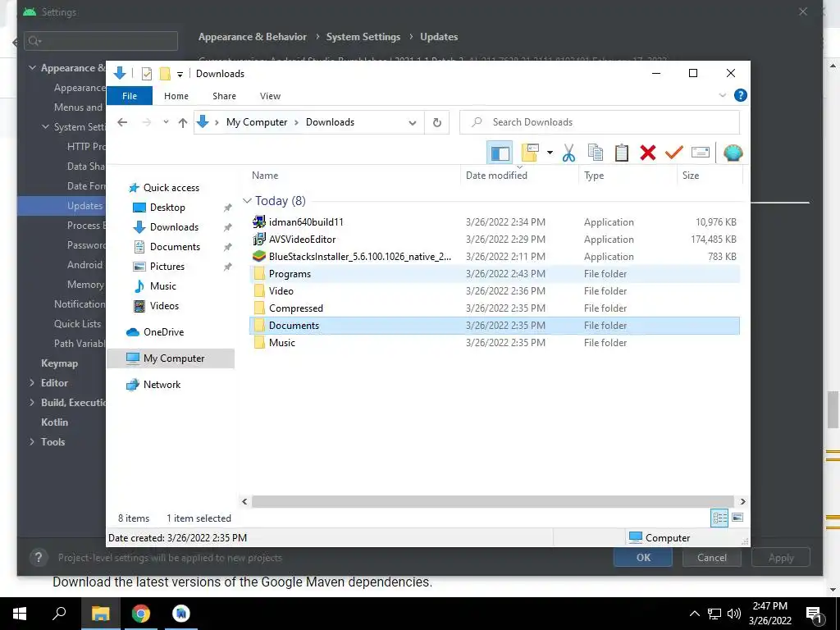
Task: Select Keymap in the Settings tree
Action: click(x=59, y=363)
